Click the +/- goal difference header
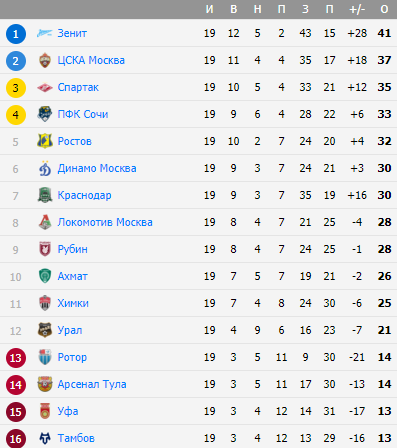Screen dimensions: 398x448 coord(357,9)
